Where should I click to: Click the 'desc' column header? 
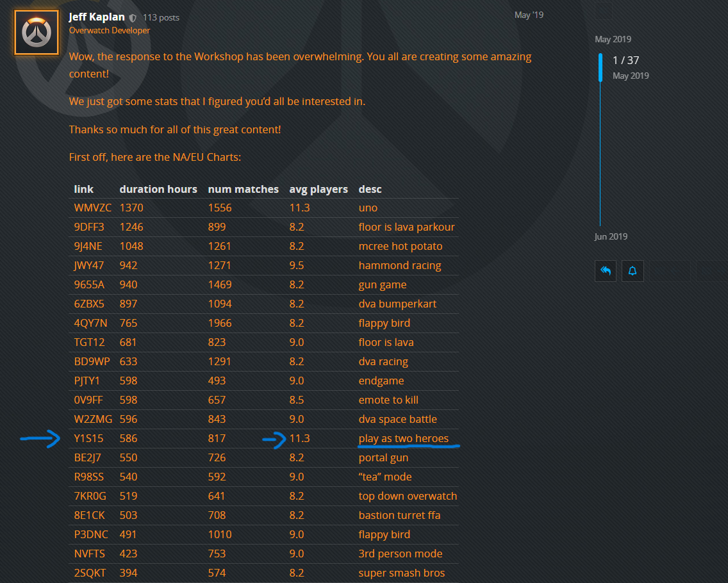coord(370,190)
